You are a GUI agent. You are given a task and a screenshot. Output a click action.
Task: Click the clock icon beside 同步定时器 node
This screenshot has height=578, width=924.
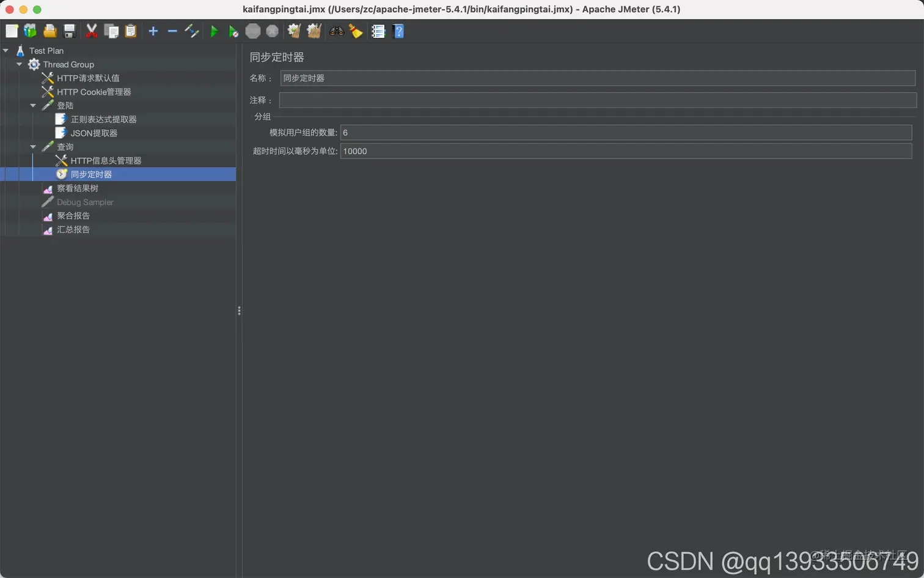click(61, 174)
